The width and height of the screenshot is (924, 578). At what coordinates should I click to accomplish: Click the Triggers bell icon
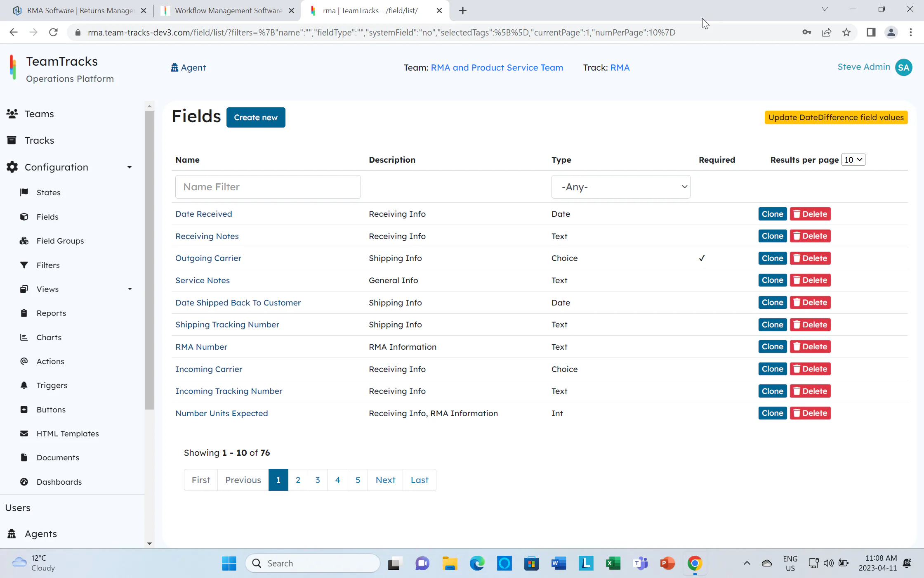pyautogui.click(x=24, y=385)
